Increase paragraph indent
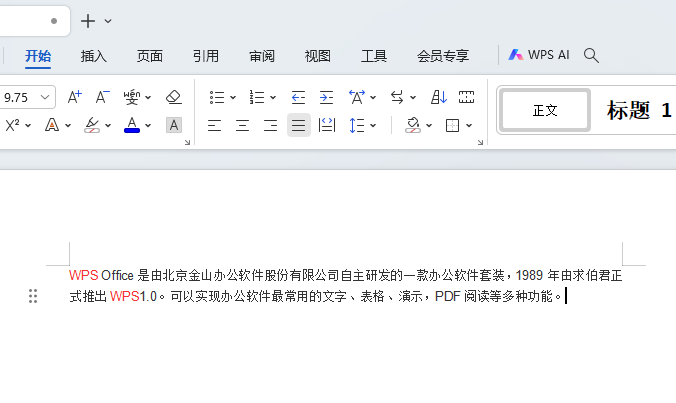This screenshot has height=403, width=676. (x=326, y=97)
